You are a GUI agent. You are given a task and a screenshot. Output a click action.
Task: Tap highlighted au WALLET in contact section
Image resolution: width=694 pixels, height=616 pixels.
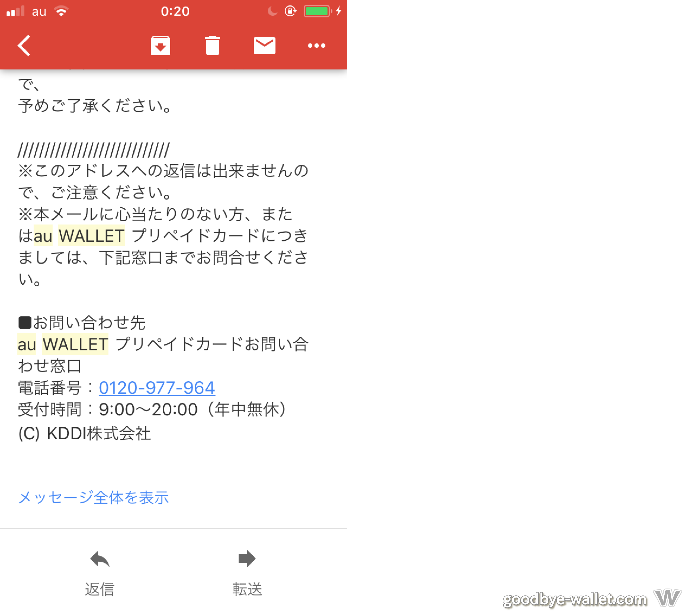click(63, 344)
